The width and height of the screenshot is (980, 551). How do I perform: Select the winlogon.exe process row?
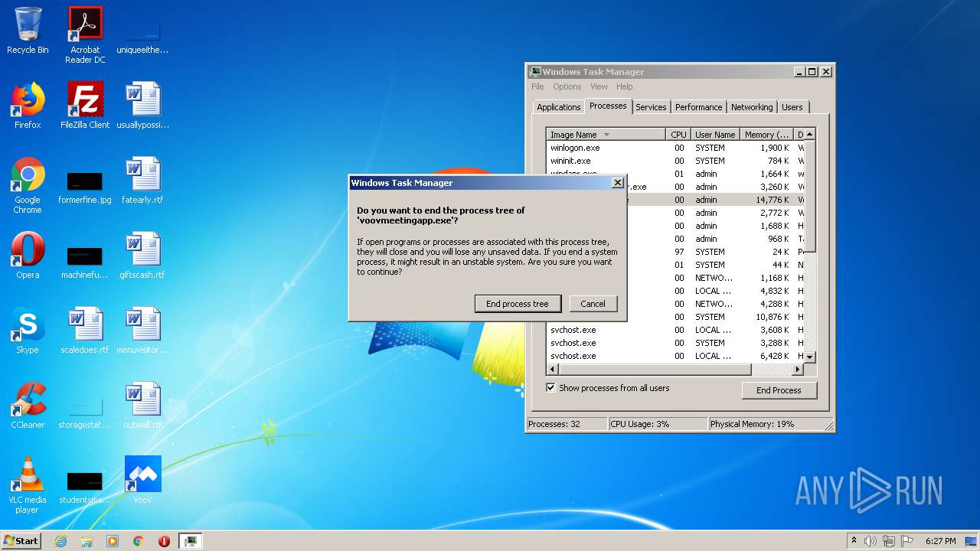pyautogui.click(x=675, y=148)
